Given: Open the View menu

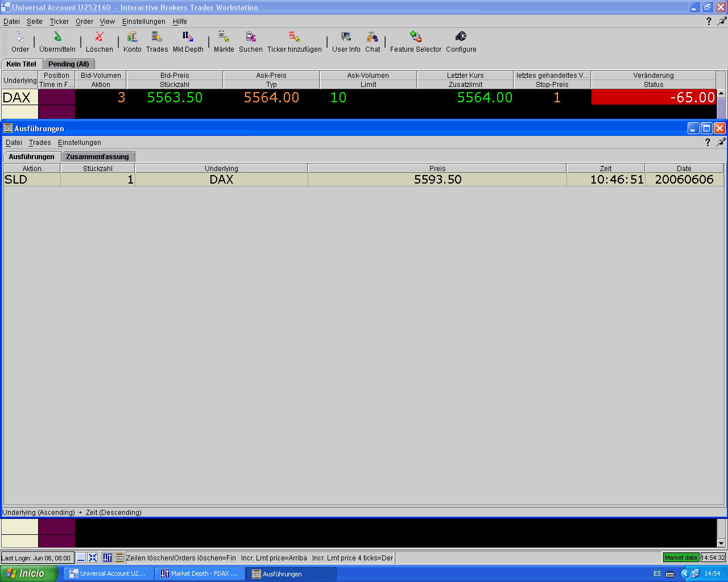Looking at the screenshot, I should [107, 22].
